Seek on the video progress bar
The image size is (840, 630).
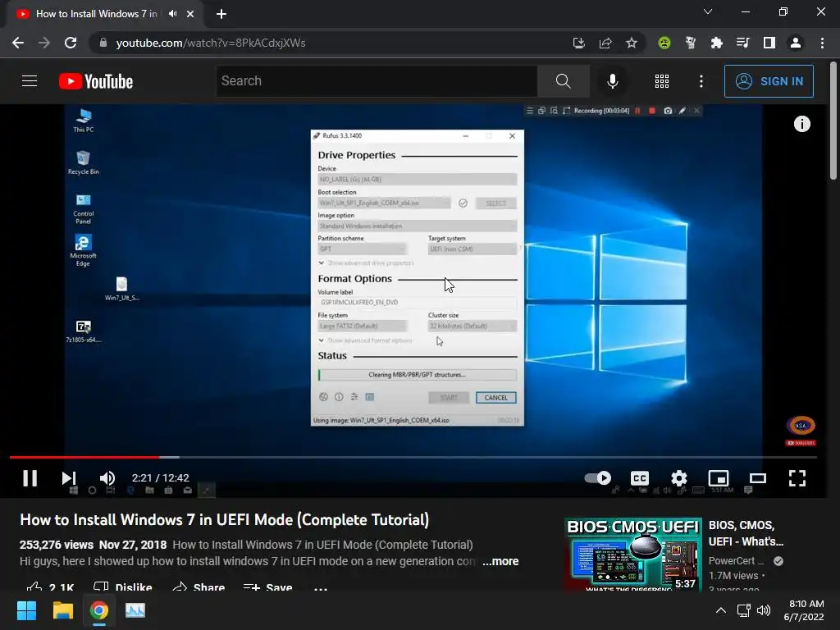pos(413,457)
